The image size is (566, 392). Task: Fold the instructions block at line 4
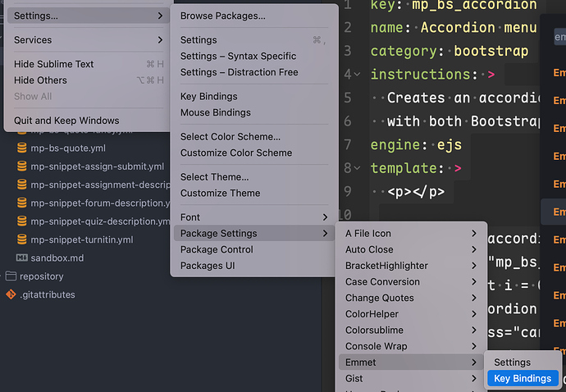[x=358, y=75]
